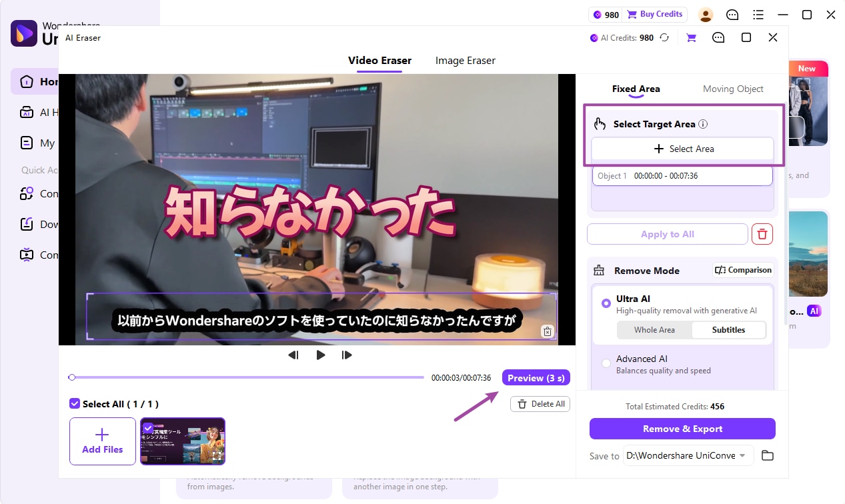Screen dimensions: 845x504
Task: Open the purple cart icon in AI Eraser header
Action: (x=691, y=38)
